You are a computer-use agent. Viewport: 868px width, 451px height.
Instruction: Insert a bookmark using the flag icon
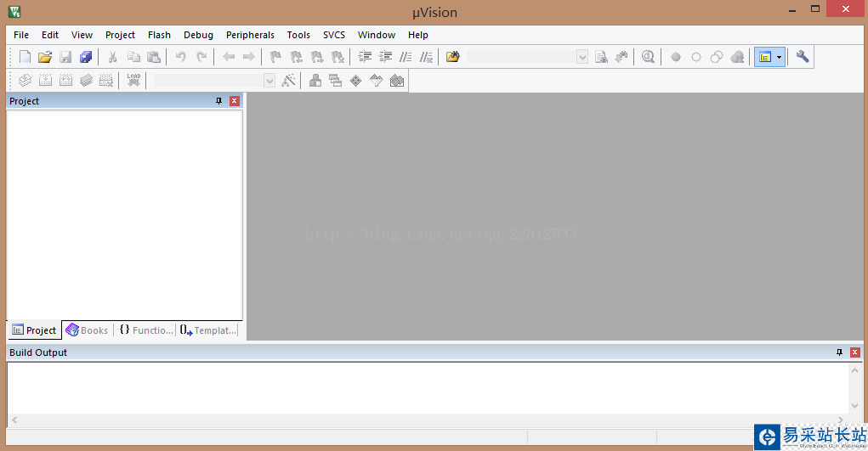click(x=275, y=56)
